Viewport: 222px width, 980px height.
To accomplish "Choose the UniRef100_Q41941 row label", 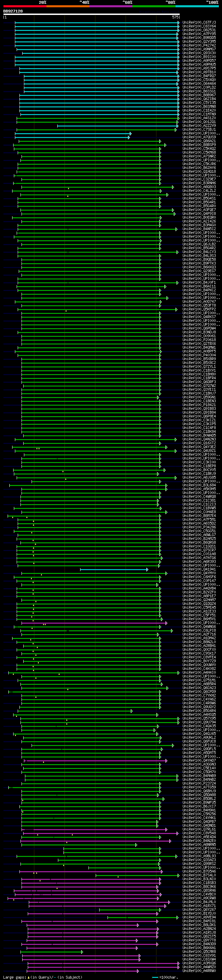I will click(x=199, y=569).
